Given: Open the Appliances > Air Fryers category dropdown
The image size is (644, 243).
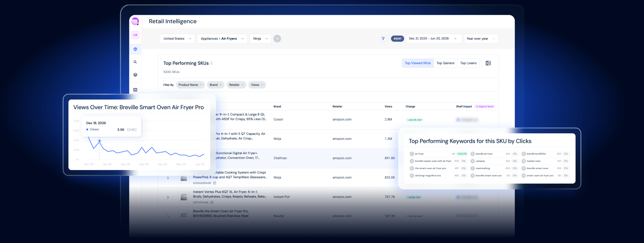Looking at the screenshot, I should coord(222,39).
